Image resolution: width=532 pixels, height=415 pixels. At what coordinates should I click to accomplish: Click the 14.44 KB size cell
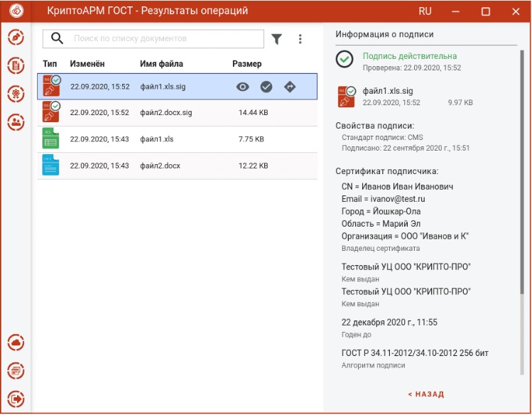pyautogui.click(x=254, y=113)
